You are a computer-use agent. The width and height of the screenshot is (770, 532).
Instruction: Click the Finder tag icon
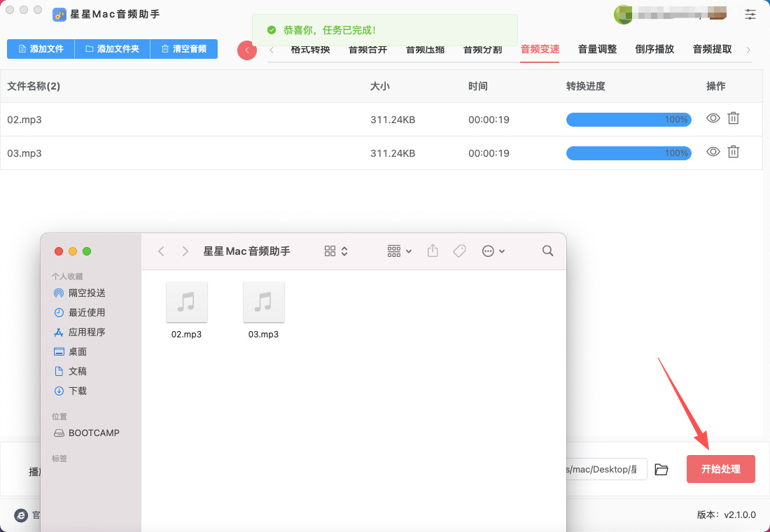coord(459,251)
